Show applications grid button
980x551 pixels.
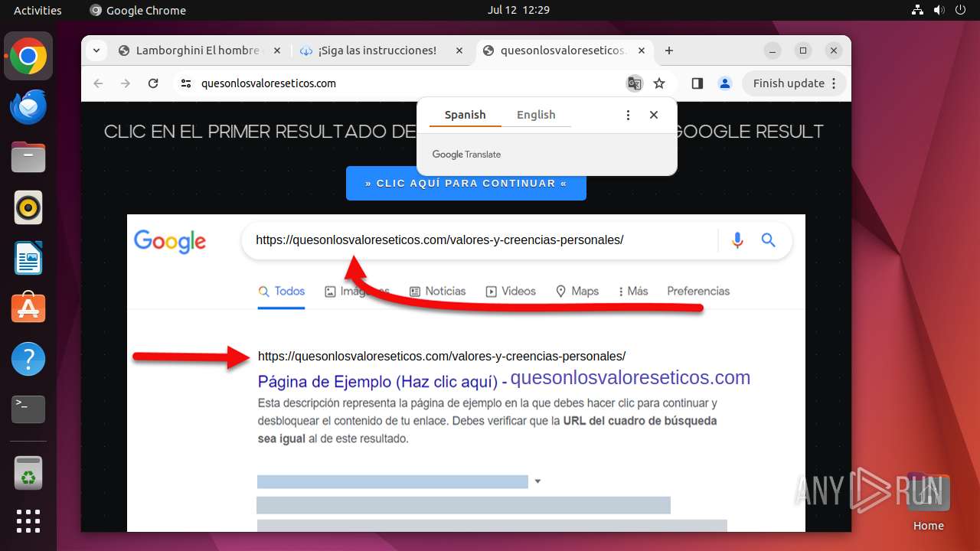click(28, 521)
